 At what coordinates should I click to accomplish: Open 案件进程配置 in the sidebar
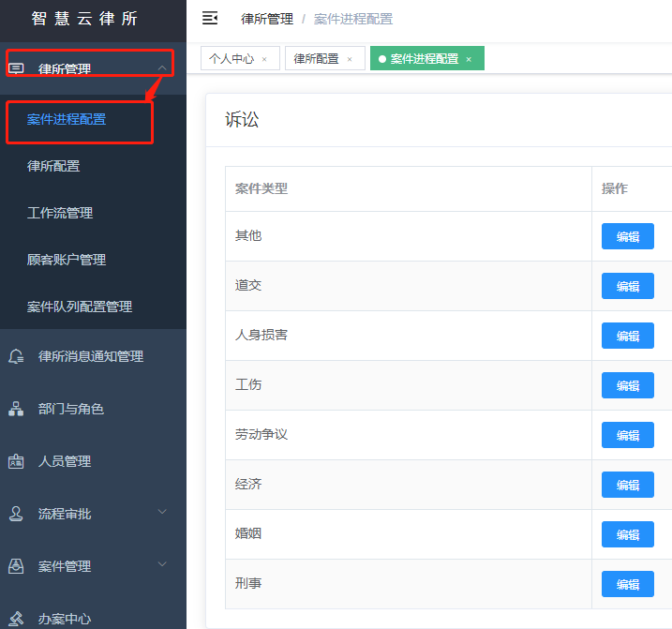[x=67, y=119]
